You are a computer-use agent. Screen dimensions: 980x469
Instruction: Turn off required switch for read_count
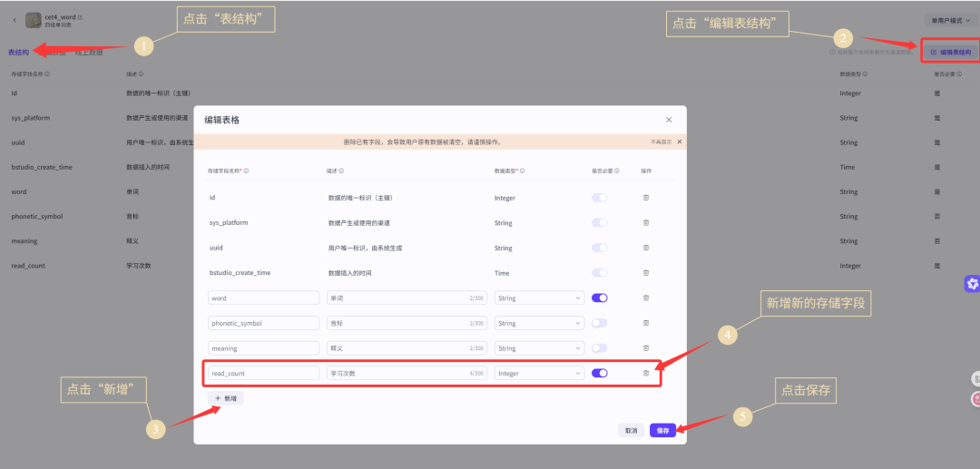599,373
